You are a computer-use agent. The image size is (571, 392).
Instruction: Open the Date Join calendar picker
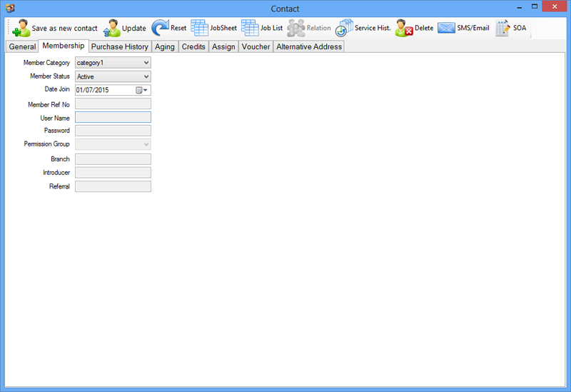click(x=141, y=90)
